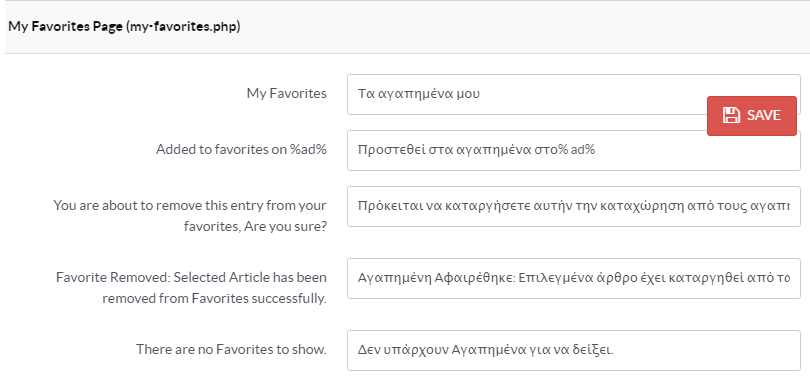Click 'favorites, Are you sure?' label line

coord(255,227)
